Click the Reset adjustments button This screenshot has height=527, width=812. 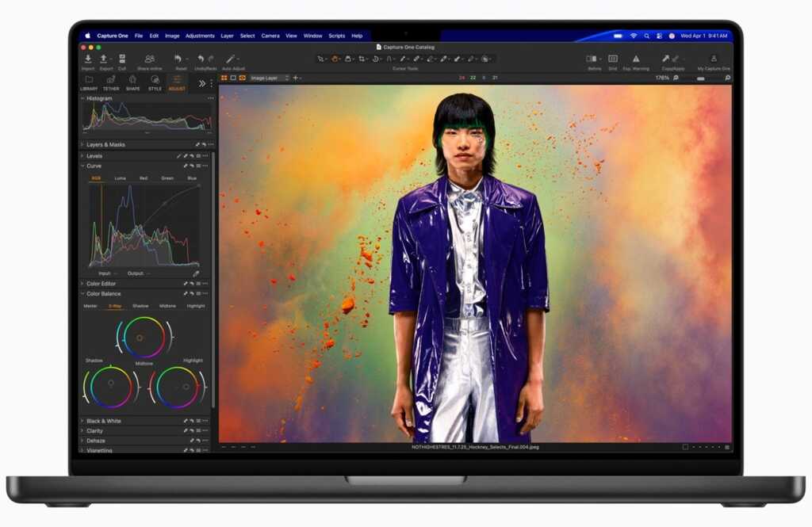point(176,59)
